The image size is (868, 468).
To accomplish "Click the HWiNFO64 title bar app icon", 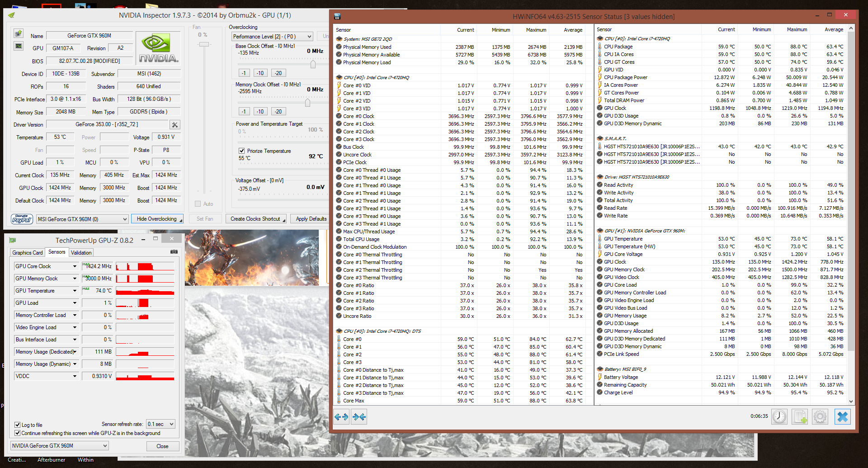I will 337,16.
